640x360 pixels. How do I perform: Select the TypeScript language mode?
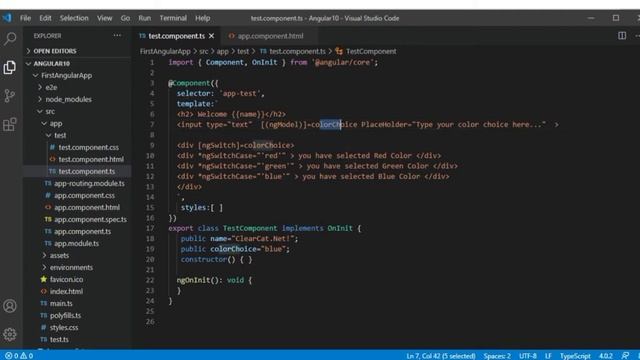point(575,356)
